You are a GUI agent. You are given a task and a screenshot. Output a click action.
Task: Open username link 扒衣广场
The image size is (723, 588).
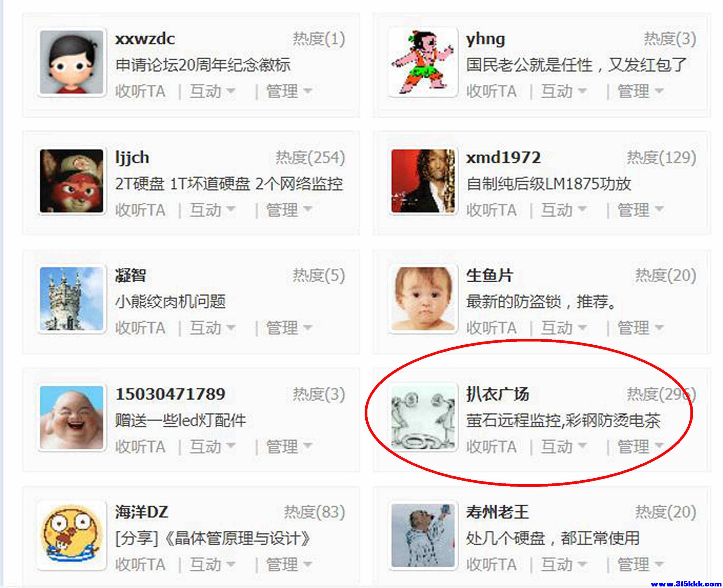pyautogui.click(x=497, y=394)
